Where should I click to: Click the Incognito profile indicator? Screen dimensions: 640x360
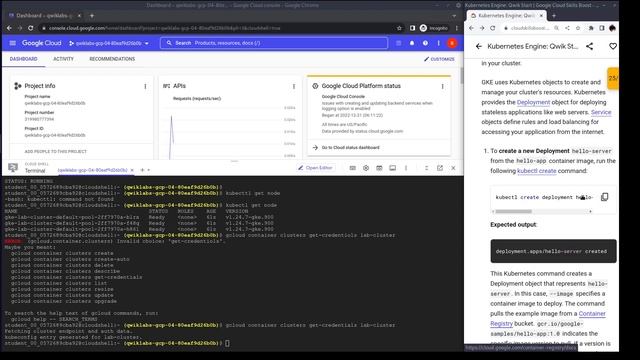pyautogui.click(x=434, y=28)
